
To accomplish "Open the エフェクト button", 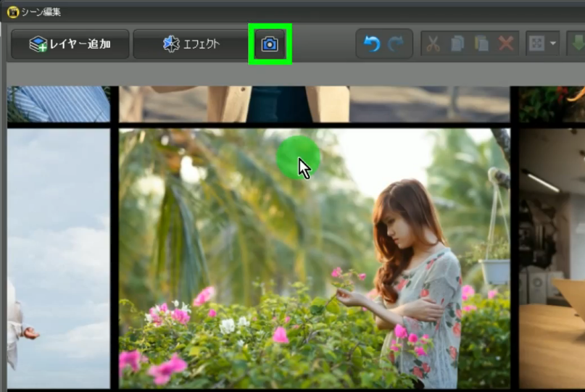I will click(x=190, y=44).
